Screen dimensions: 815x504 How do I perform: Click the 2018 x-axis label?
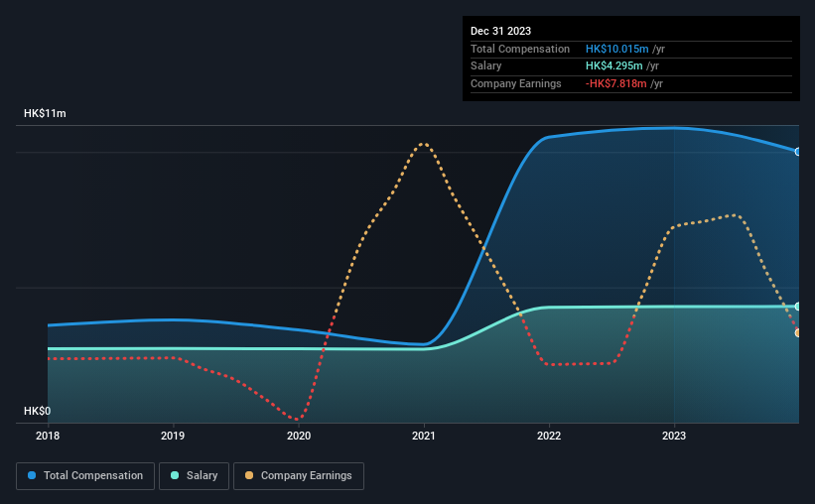(x=48, y=436)
